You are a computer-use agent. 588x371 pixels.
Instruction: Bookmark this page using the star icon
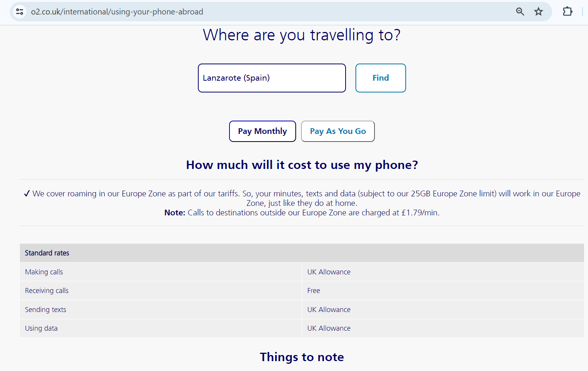pyautogui.click(x=539, y=11)
